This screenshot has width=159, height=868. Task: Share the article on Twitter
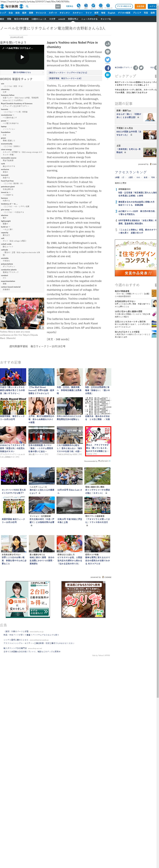tap(107, 60)
